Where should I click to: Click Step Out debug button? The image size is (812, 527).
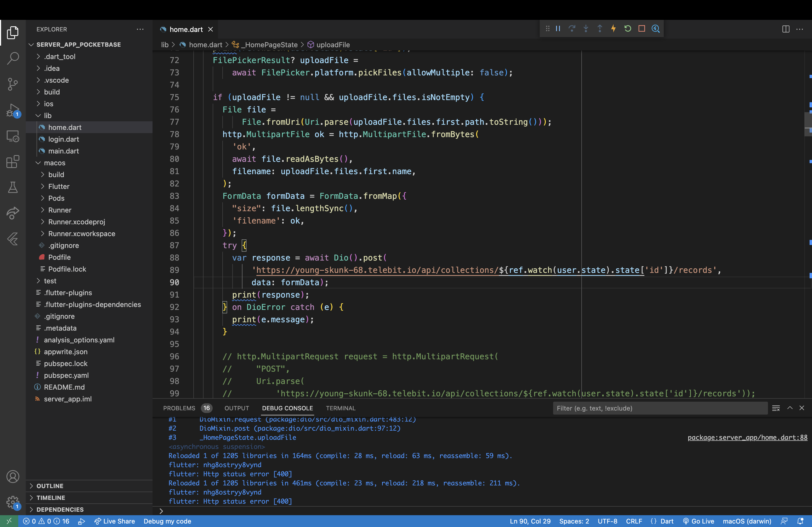[x=600, y=29]
